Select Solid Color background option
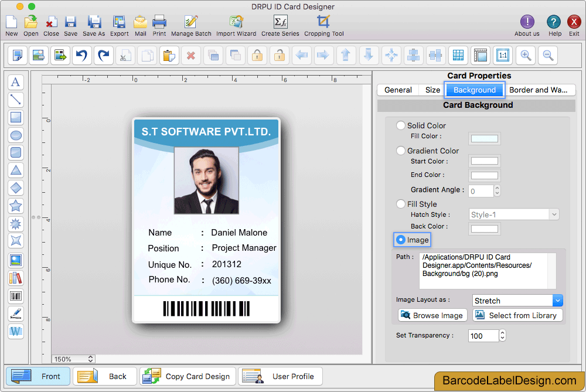 click(x=401, y=125)
